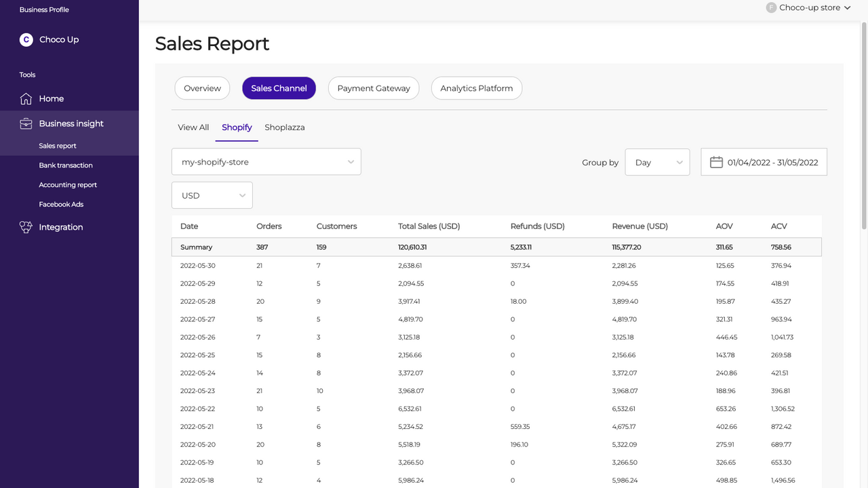Expand the Group by Day dropdown
The height and width of the screenshot is (488, 868).
tap(656, 161)
